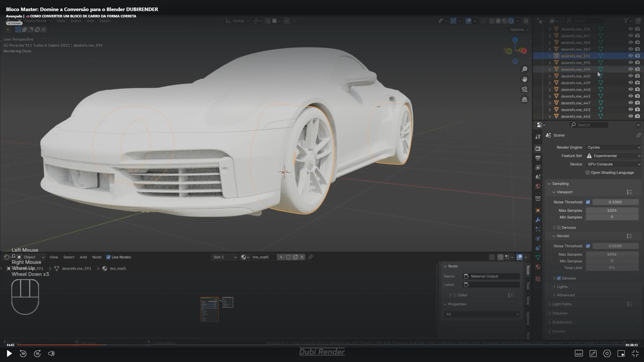The image size is (644, 362).
Task: Toggle Render Noise Threshold checkbox
Action: (x=588, y=246)
